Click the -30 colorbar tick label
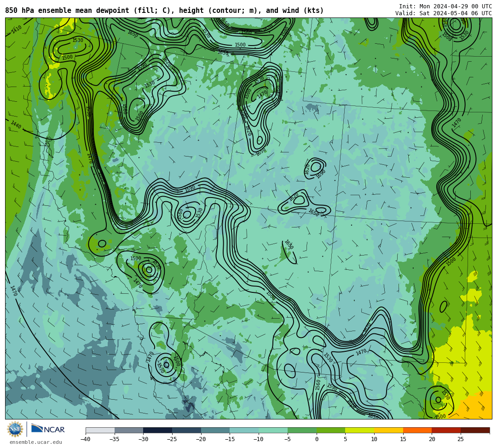Screen dimensions: 497x448 (143, 439)
